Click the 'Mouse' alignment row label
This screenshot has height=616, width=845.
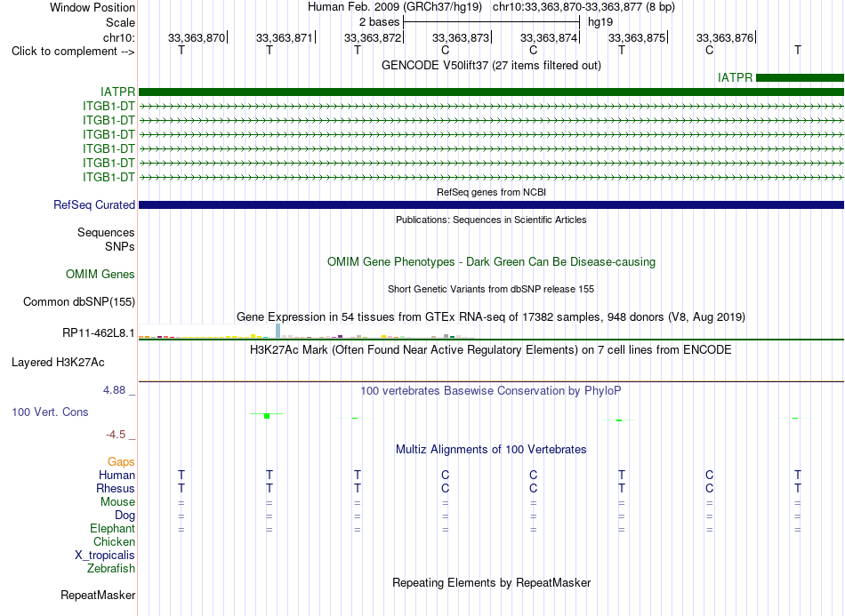click(x=117, y=502)
